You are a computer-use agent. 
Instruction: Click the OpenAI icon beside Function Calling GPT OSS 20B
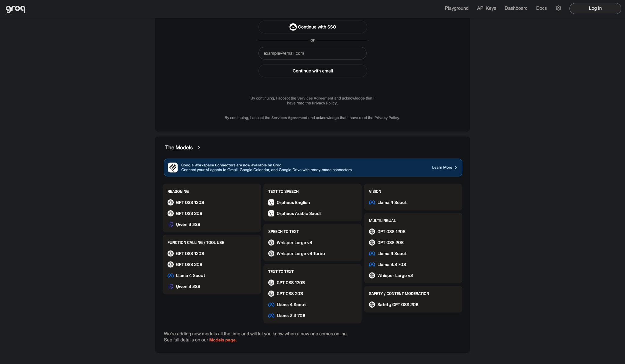(171, 265)
